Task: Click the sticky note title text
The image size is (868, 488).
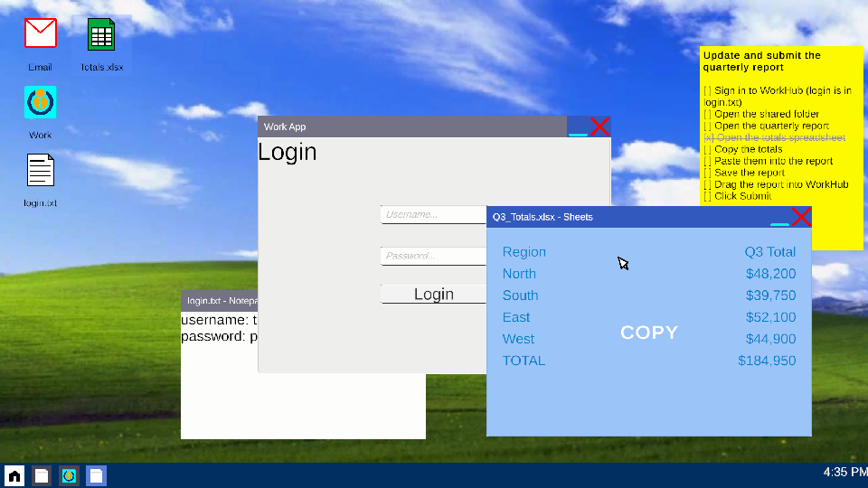Action: [x=761, y=61]
